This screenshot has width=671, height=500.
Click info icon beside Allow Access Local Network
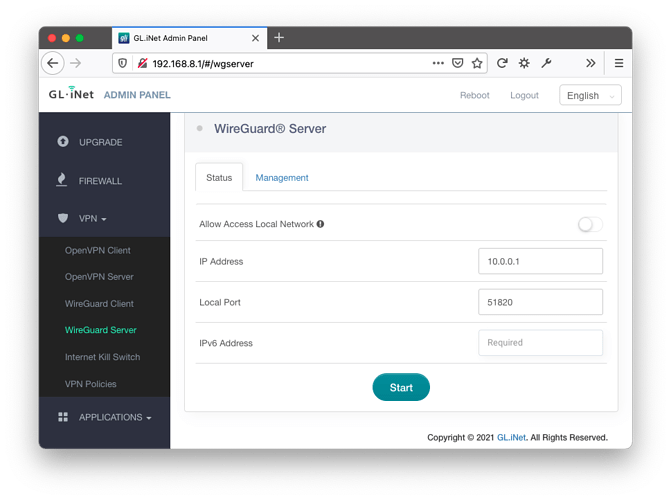click(x=320, y=224)
